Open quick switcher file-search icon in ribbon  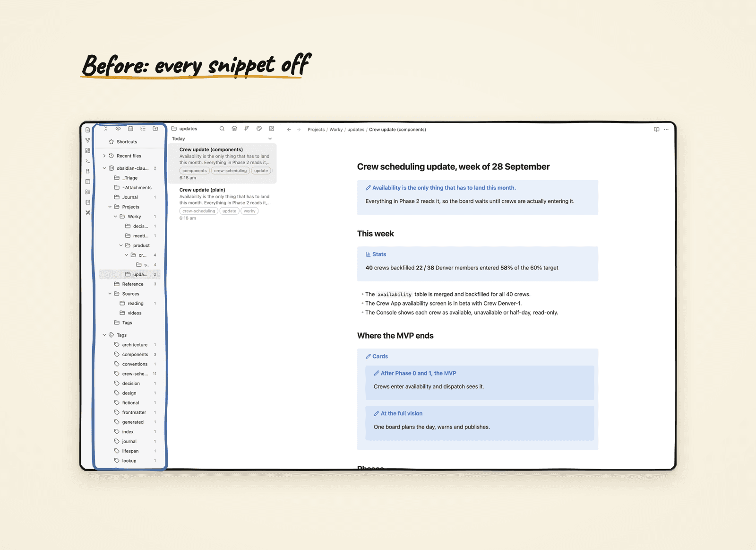click(88, 130)
